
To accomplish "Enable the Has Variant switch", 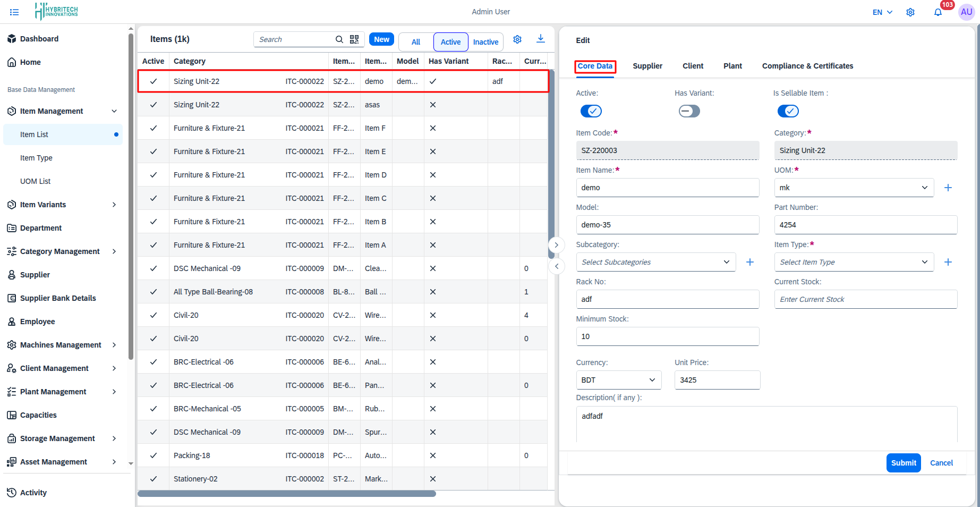I will point(689,111).
